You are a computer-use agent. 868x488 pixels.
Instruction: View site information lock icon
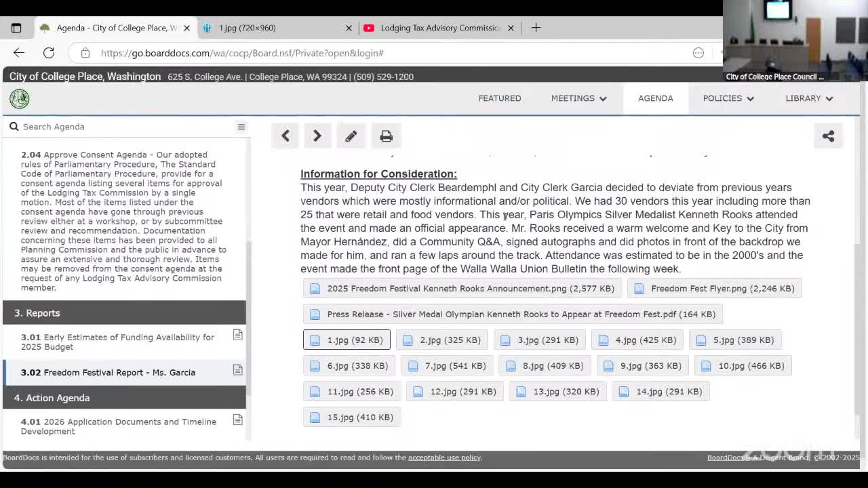click(x=85, y=53)
